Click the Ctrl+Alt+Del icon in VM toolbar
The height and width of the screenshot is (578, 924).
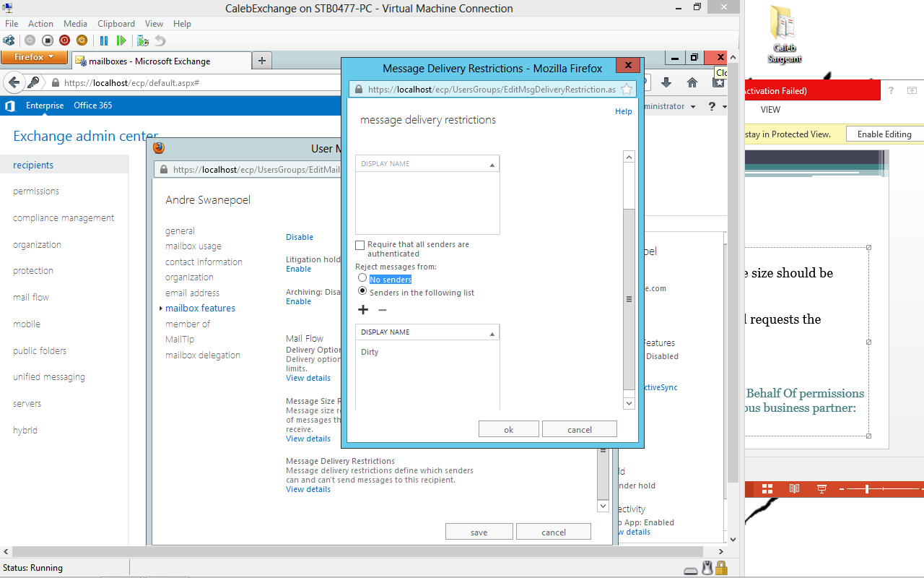point(9,40)
